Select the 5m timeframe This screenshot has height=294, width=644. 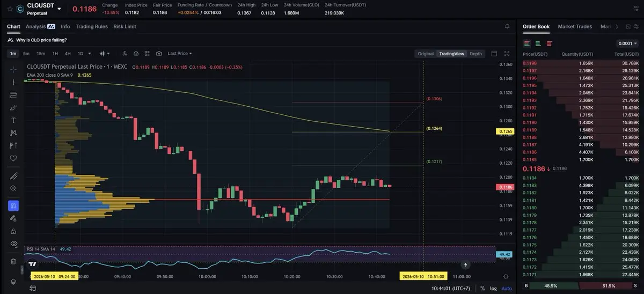(x=26, y=54)
